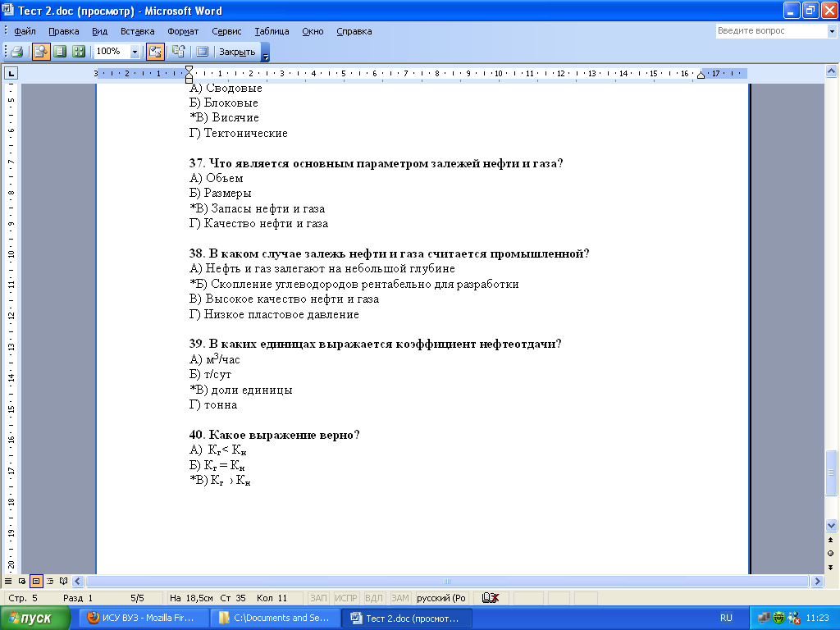Open the Формат menu
Screen dimensions: 840x630
point(183,31)
